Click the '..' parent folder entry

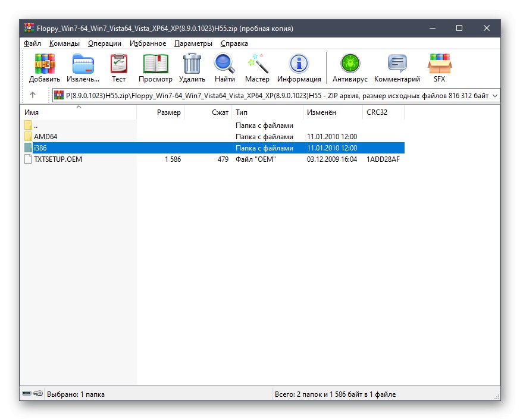point(36,126)
